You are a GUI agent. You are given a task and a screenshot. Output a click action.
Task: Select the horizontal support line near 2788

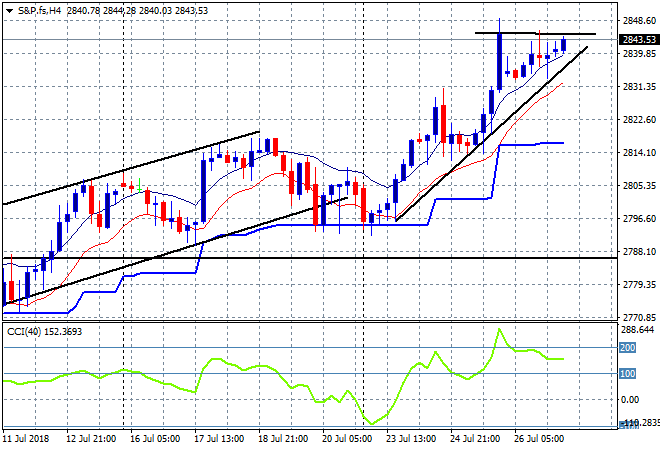[x=310, y=258]
